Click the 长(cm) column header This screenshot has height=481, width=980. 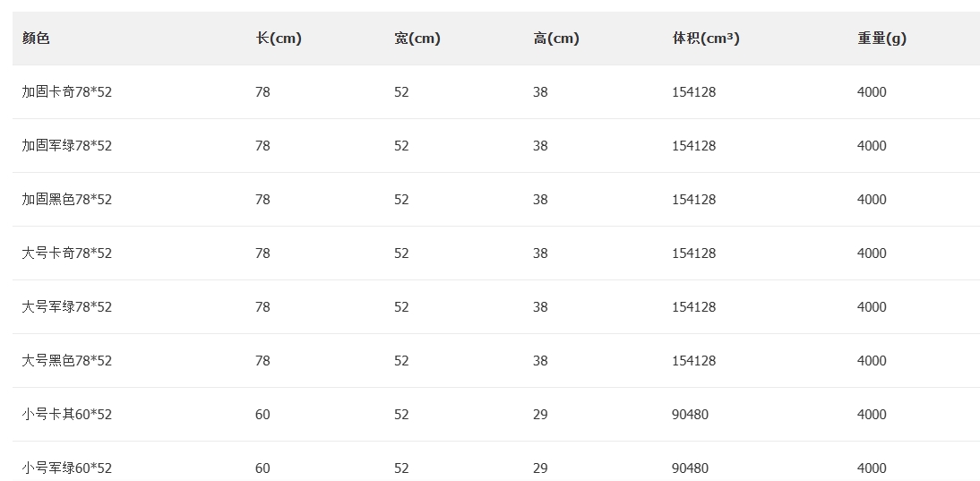[278, 39]
